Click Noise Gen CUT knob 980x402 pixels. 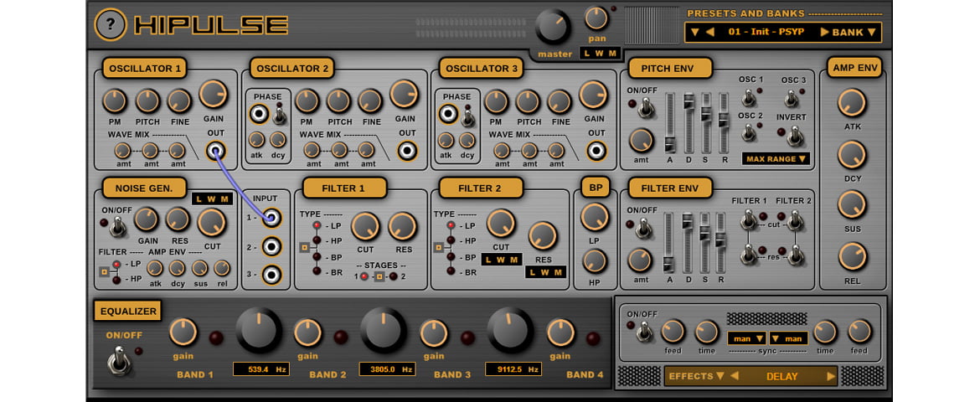[212, 223]
